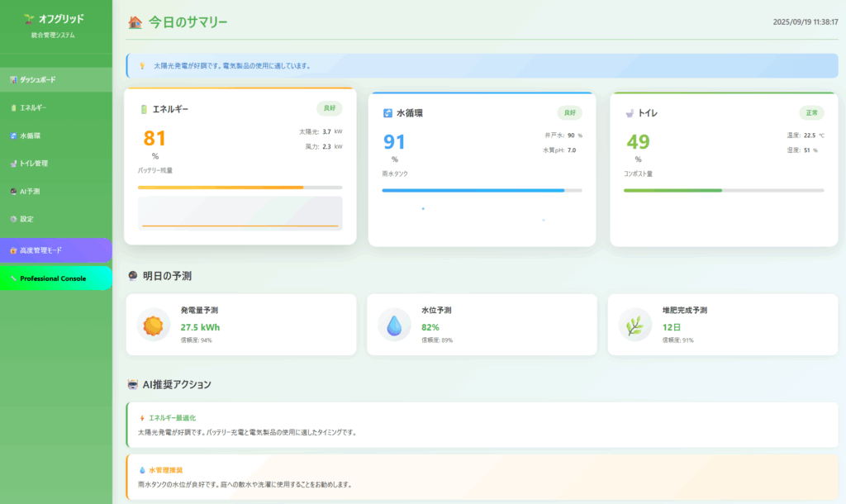Click the battery level progress bar

[240, 188]
